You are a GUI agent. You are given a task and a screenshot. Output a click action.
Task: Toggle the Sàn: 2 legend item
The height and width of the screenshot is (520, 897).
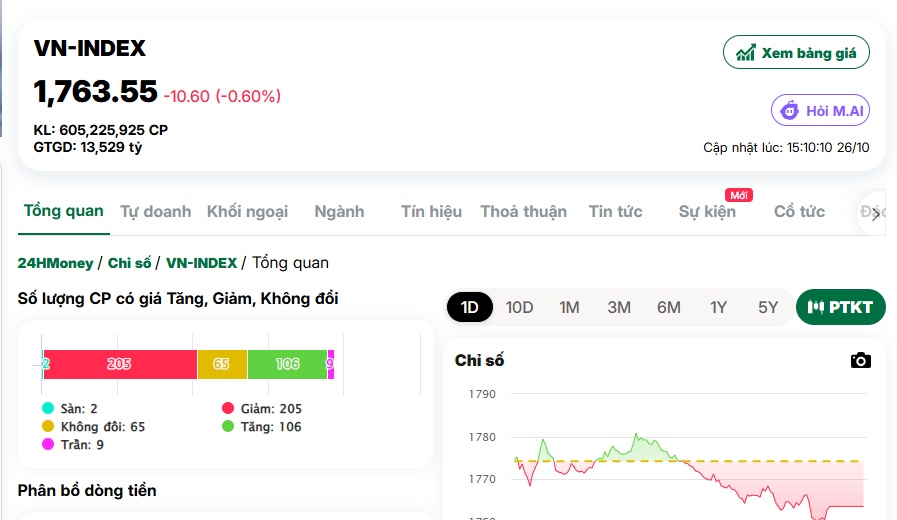pyautogui.click(x=70, y=408)
